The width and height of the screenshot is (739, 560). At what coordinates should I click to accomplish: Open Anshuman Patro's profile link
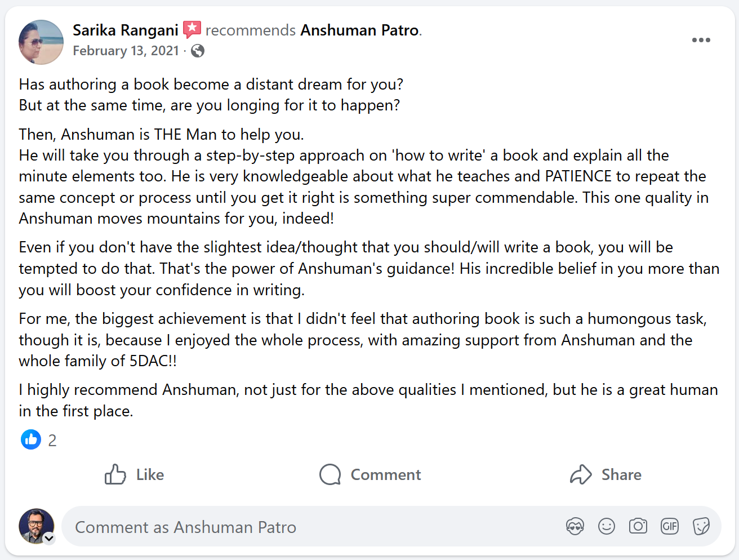tap(359, 30)
